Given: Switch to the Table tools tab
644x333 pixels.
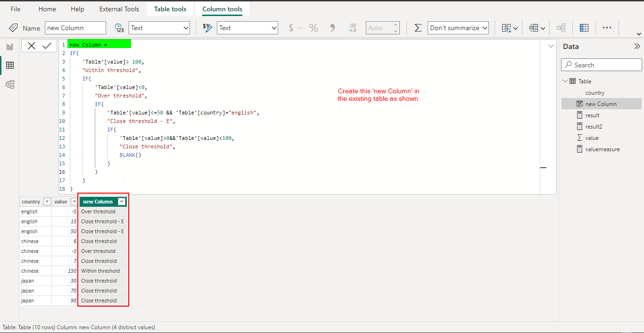Looking at the screenshot, I should coord(170,9).
